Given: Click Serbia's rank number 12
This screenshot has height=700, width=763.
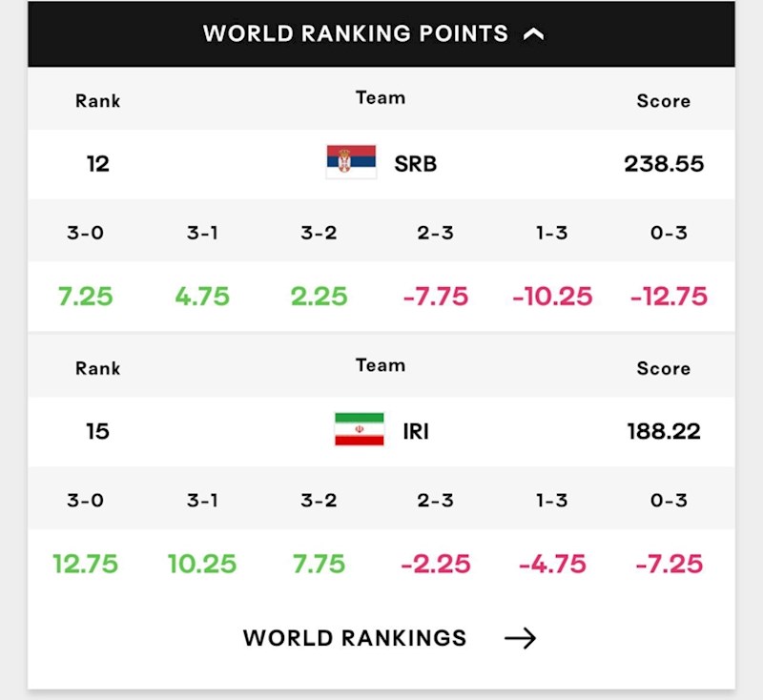Looking at the screenshot, I should coord(98,164).
